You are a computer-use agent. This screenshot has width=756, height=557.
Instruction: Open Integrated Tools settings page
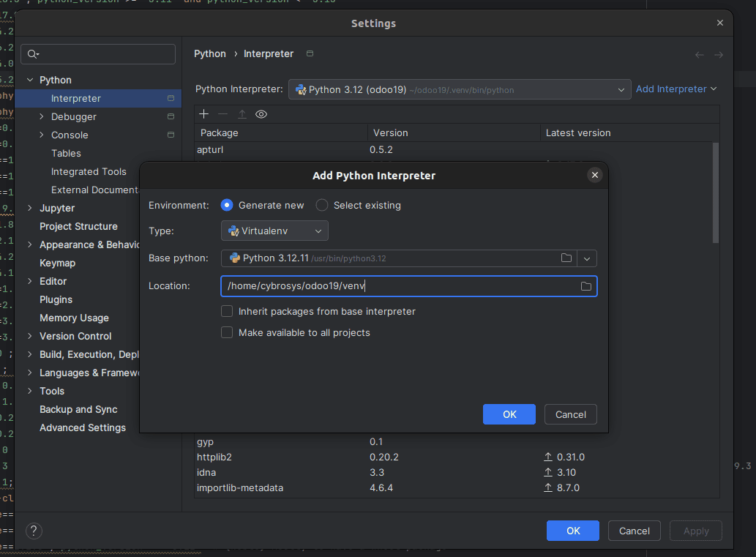pos(89,172)
